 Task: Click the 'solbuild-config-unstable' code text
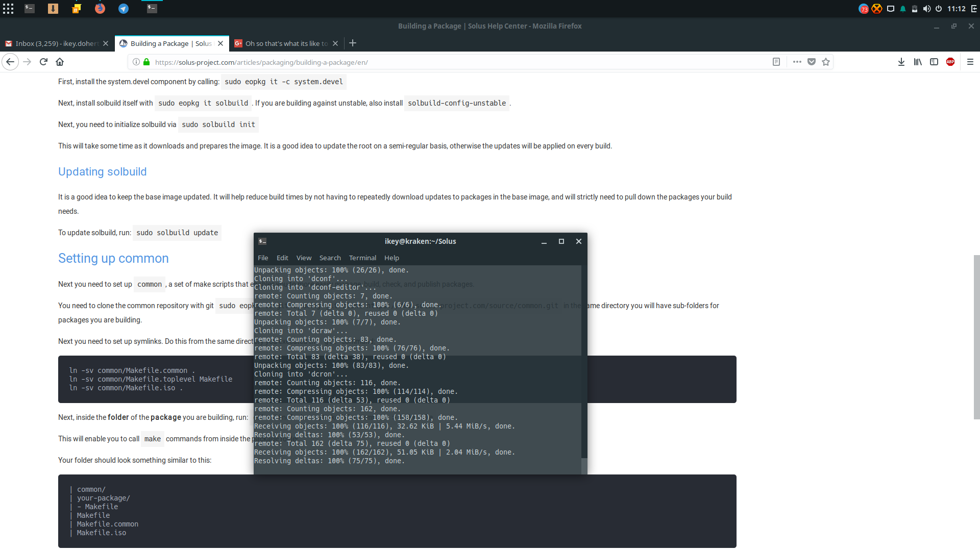457,103
